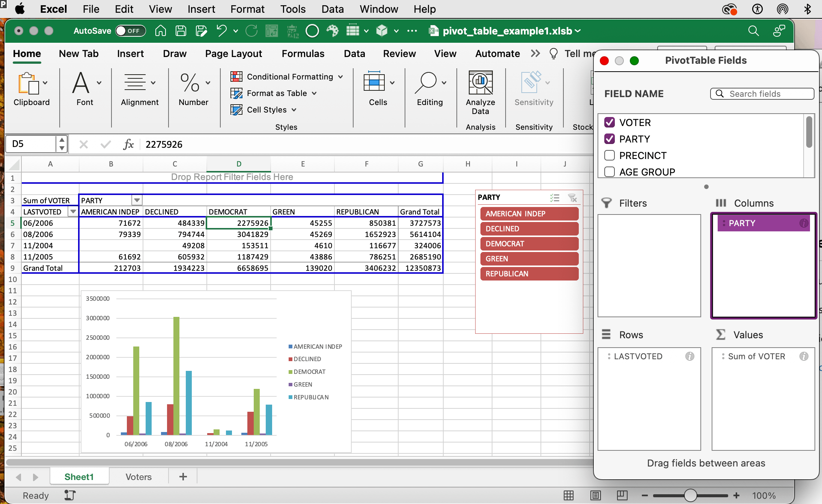This screenshot has height=504, width=822.
Task: Open the Font group button
Action: tap(85, 89)
